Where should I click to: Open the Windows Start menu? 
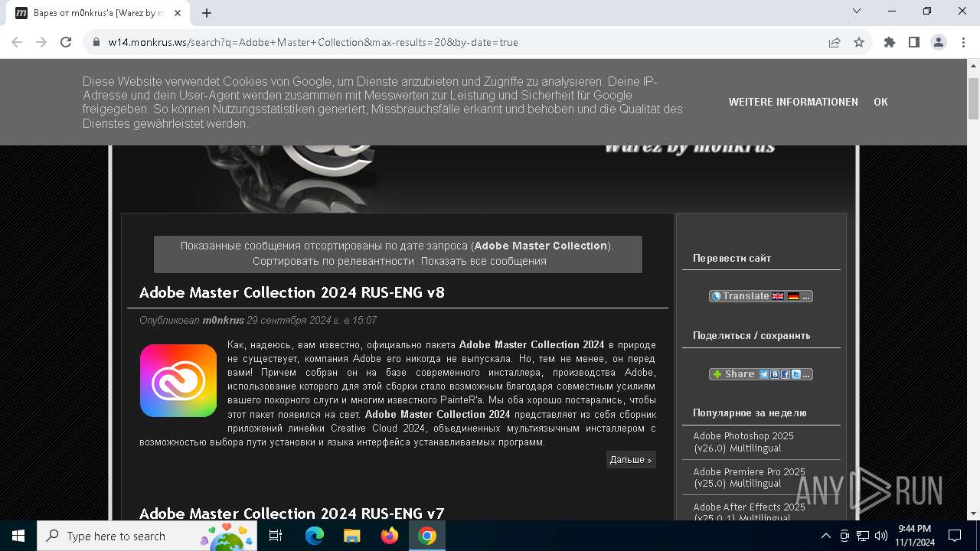(18, 536)
